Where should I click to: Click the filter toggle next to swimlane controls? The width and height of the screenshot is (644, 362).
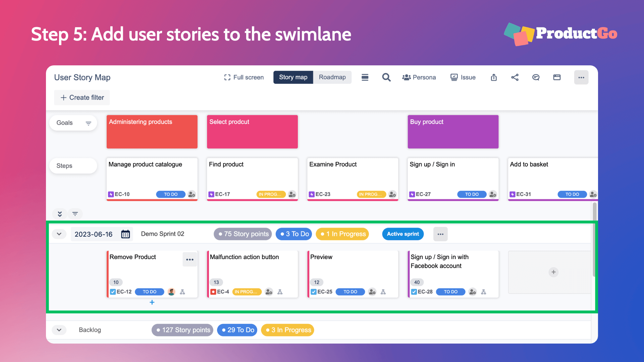tap(75, 214)
